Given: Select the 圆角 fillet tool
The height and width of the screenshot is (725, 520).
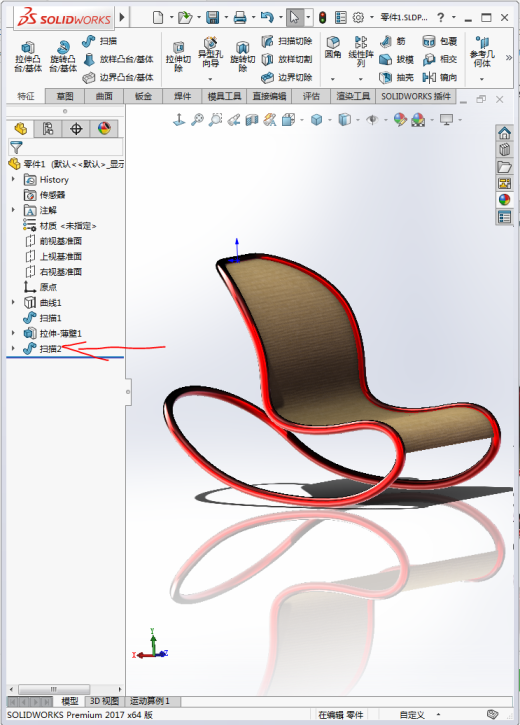Looking at the screenshot, I should 333,48.
